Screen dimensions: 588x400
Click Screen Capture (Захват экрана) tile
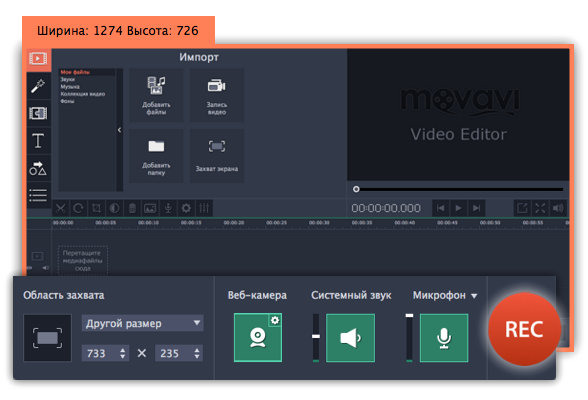point(217,156)
